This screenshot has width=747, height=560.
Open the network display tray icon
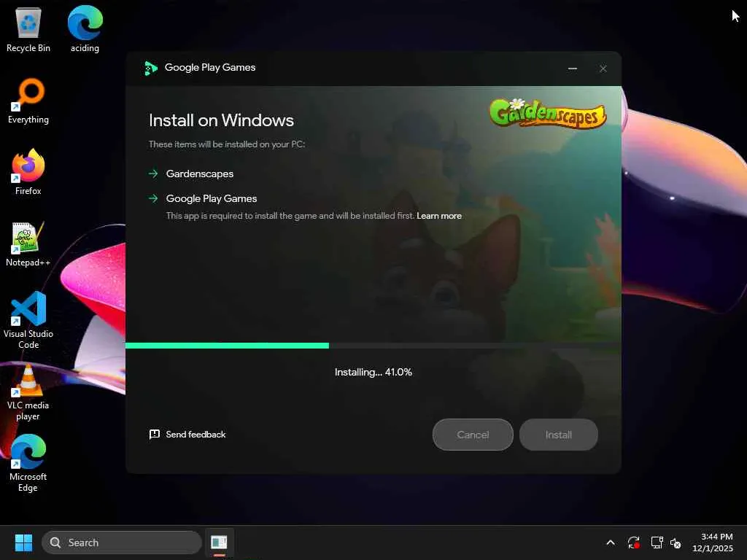pos(657,542)
